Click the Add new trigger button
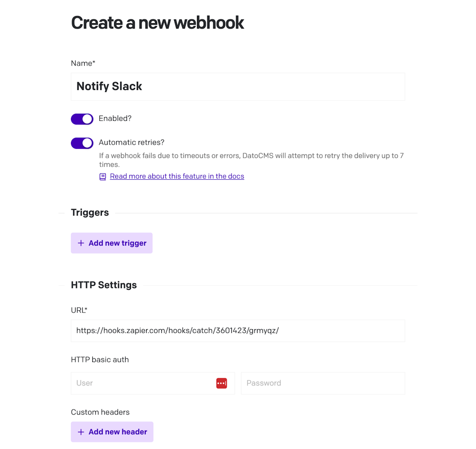Screen dimensions: 476x449 112,243
